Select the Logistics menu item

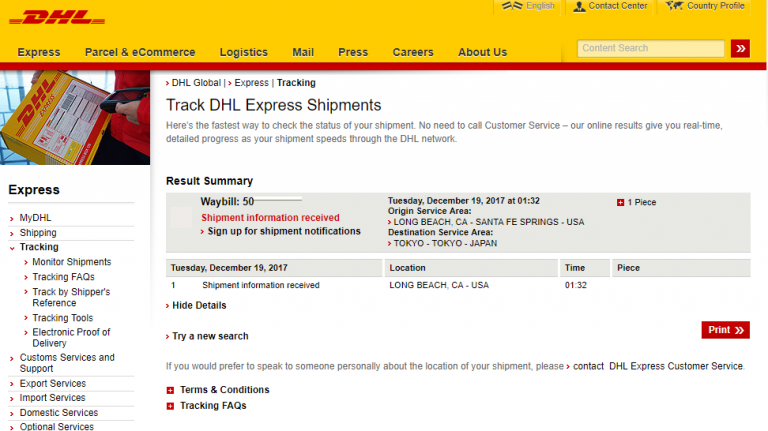pyautogui.click(x=244, y=52)
